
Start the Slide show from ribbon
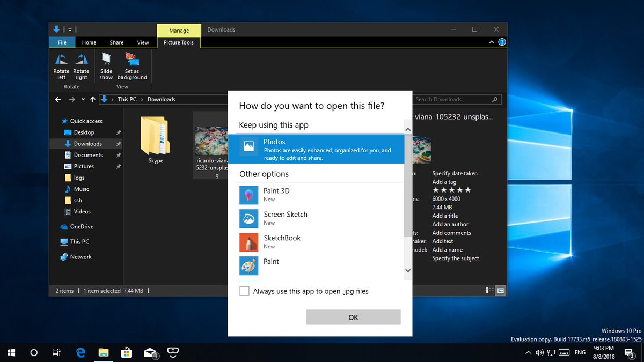[x=106, y=67]
